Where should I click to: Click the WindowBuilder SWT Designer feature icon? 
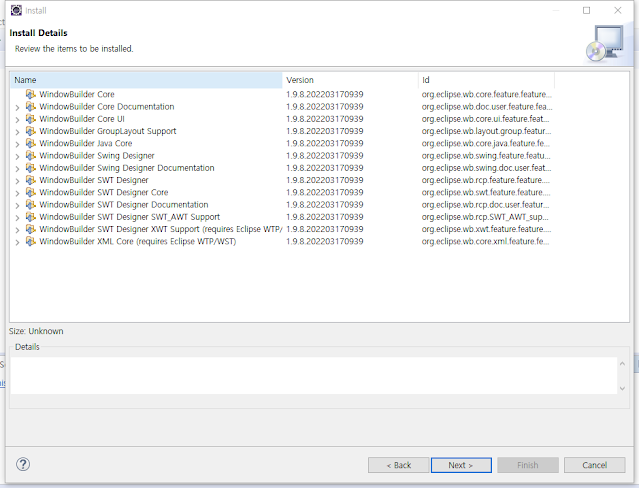point(31,180)
